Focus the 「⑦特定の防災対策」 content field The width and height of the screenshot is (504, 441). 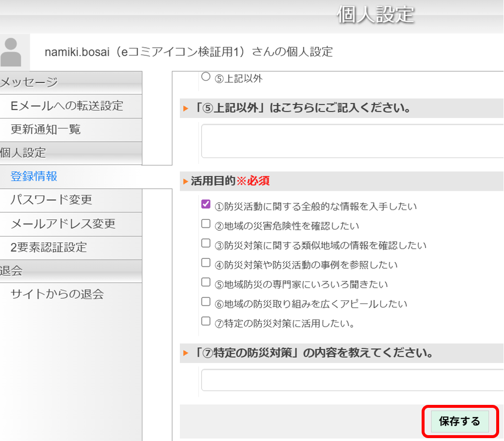(352, 380)
